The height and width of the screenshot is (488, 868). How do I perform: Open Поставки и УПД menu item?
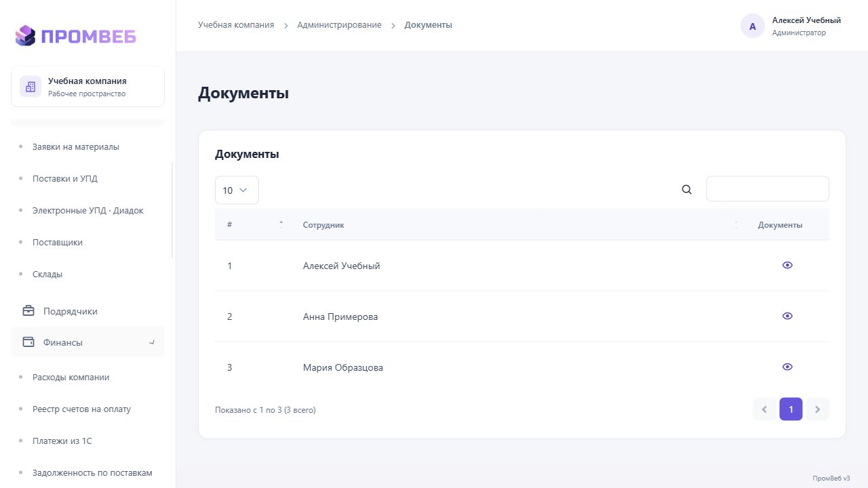click(65, 179)
